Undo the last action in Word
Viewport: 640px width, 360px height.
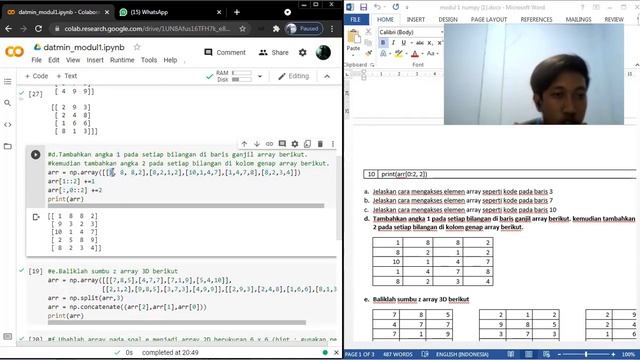click(x=377, y=7)
